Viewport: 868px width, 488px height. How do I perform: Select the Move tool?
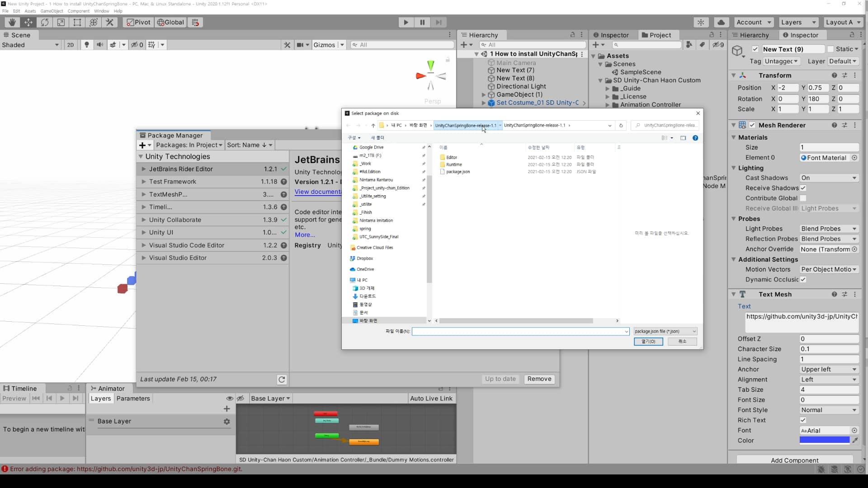pyautogui.click(x=28, y=22)
